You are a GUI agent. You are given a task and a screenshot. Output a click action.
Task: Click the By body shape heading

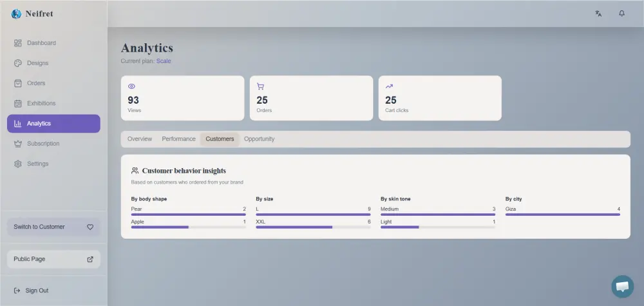coord(149,199)
